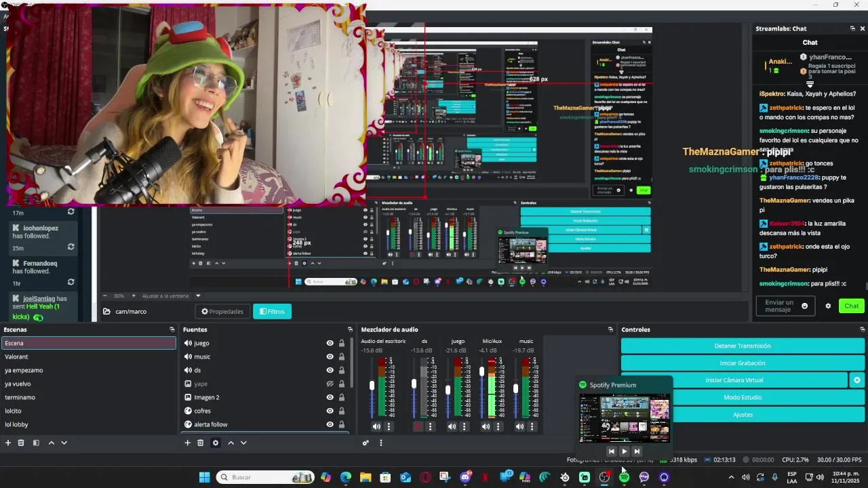868x488 pixels.
Task: Click Detener Transmisión button
Action: coord(743,346)
